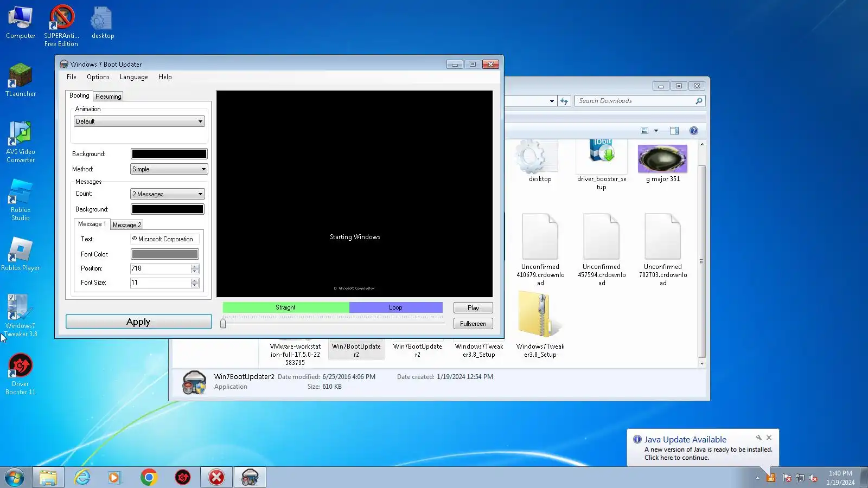
Task: Choose the message Font Color swatch
Action: coord(164,254)
